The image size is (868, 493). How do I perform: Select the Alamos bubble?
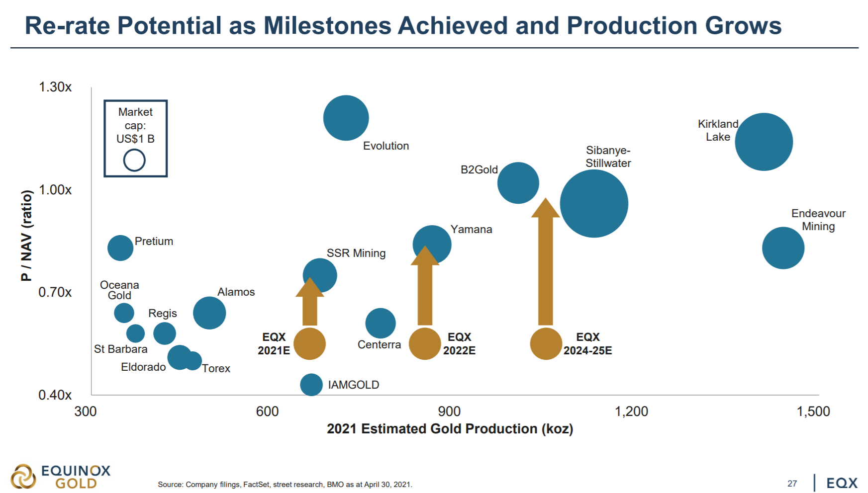pyautogui.click(x=209, y=313)
